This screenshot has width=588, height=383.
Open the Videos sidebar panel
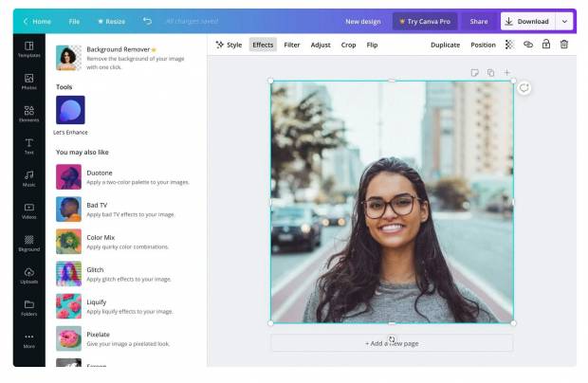tap(28, 211)
